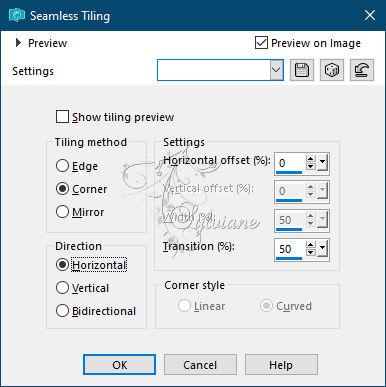Decrease Horizontal offset with down arrow
Image resolution: width=386 pixels, height=387 pixels.
coord(311,166)
